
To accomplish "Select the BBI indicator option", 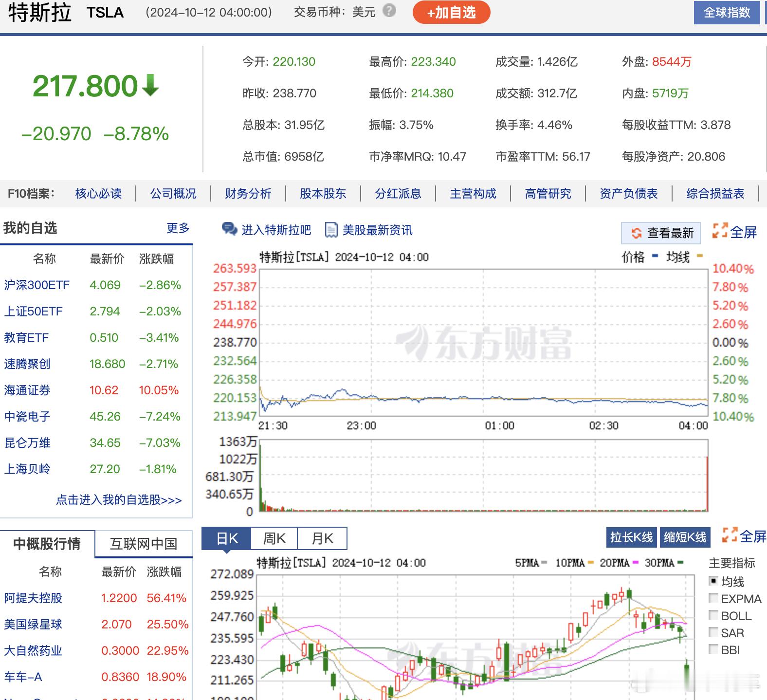I will point(713,649).
